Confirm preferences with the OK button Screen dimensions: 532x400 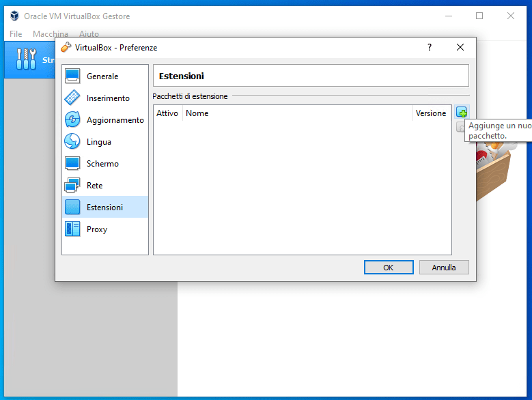pyautogui.click(x=388, y=268)
